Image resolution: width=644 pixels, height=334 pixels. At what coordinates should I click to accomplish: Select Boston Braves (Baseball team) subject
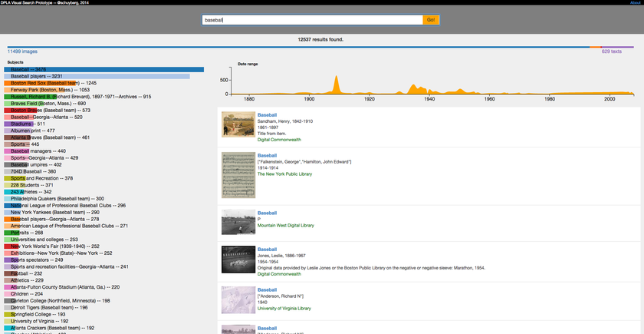click(x=48, y=111)
